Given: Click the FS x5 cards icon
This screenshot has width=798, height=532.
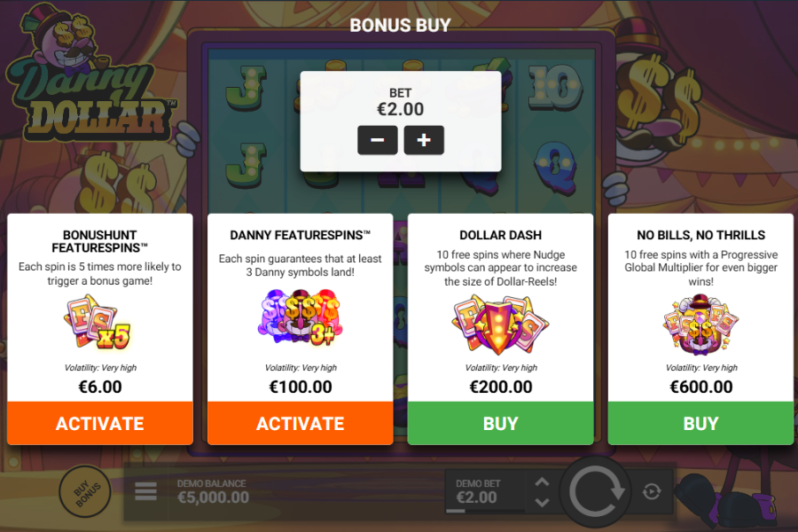Looking at the screenshot, I should [x=98, y=323].
